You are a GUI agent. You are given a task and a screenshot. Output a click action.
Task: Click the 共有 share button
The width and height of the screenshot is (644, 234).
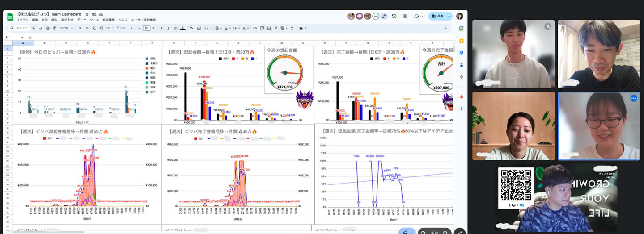(x=437, y=16)
